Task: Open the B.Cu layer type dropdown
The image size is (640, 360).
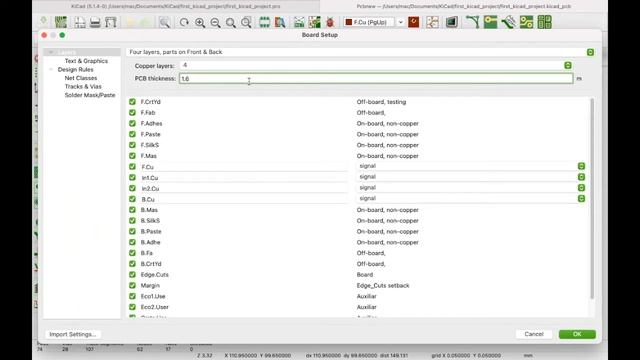Action: pyautogui.click(x=581, y=198)
